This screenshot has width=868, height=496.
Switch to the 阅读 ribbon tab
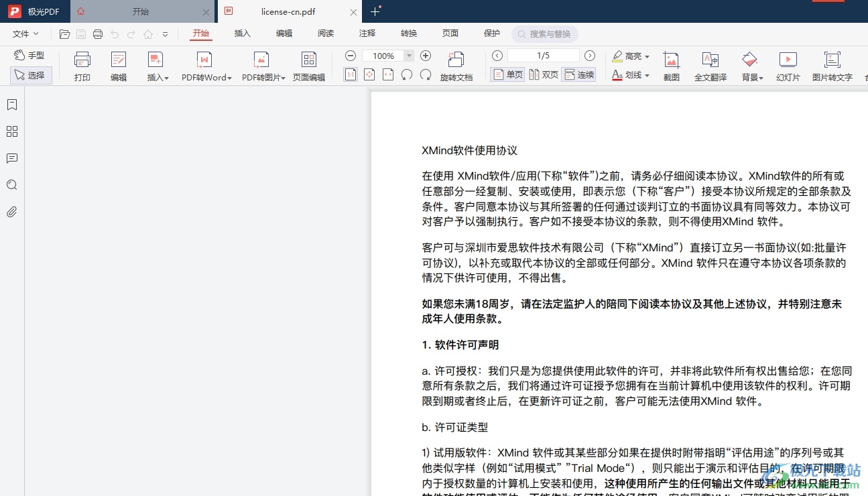coord(326,34)
